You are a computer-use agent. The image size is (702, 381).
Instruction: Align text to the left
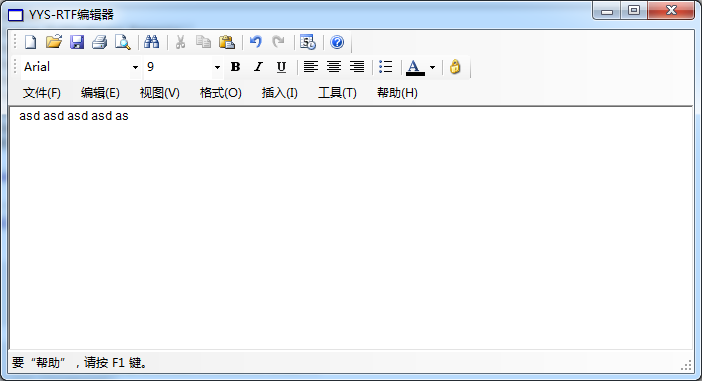pos(311,67)
